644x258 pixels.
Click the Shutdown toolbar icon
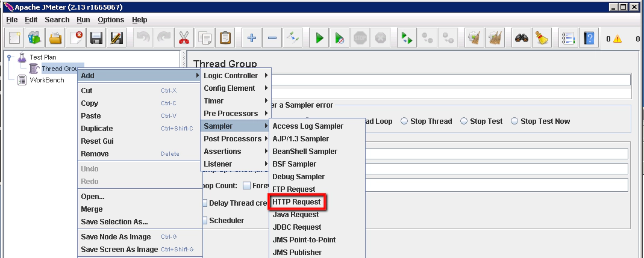coord(381,38)
